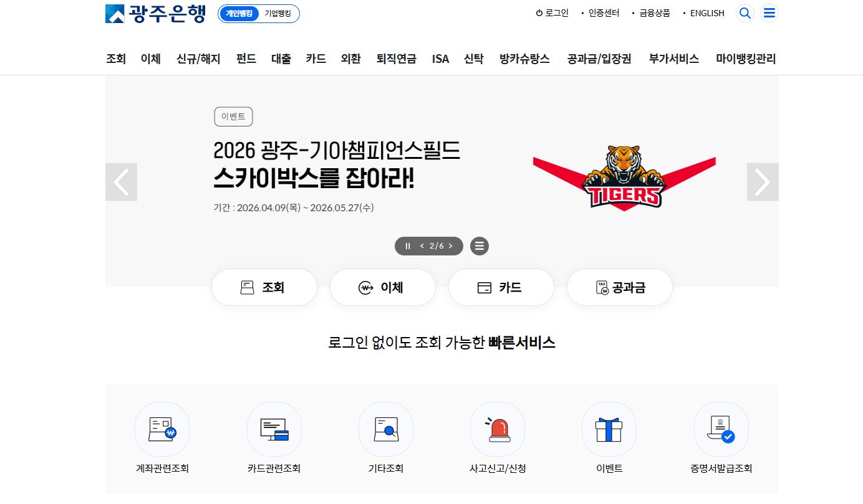Open the banner list round button
This screenshot has height=504, width=863.
click(480, 246)
